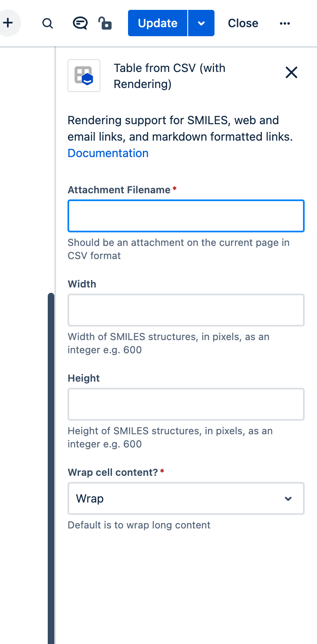Image resolution: width=317 pixels, height=644 pixels.
Task: Open the inline comments icon
Action: (x=80, y=23)
